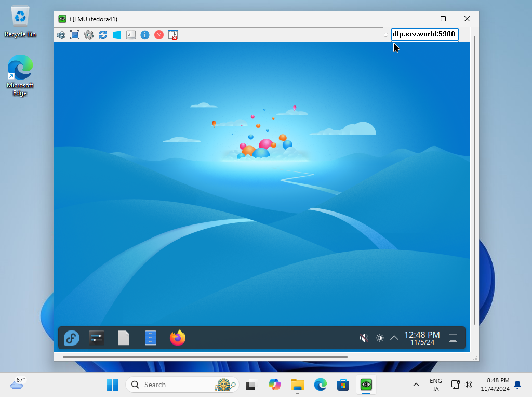Switch ENG JA input language

tap(436, 385)
